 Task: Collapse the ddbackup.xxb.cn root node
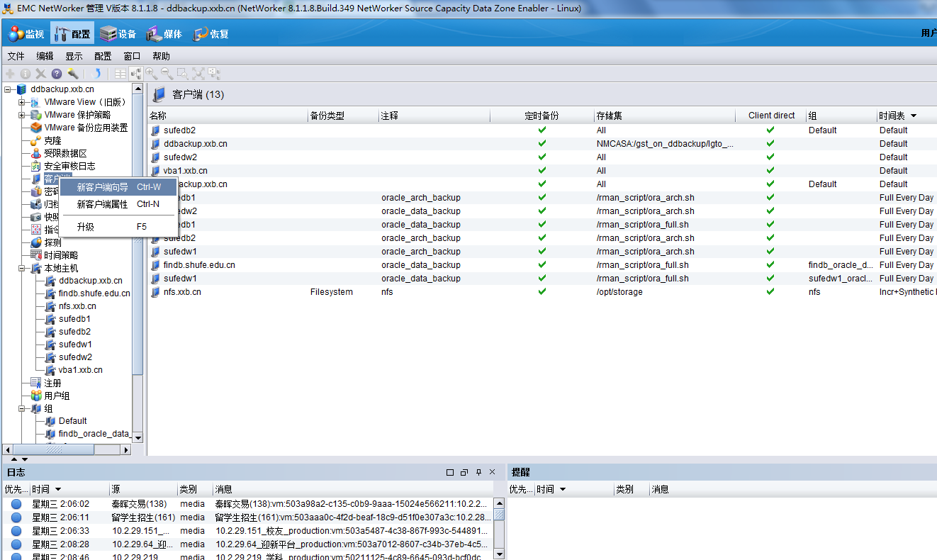point(8,89)
